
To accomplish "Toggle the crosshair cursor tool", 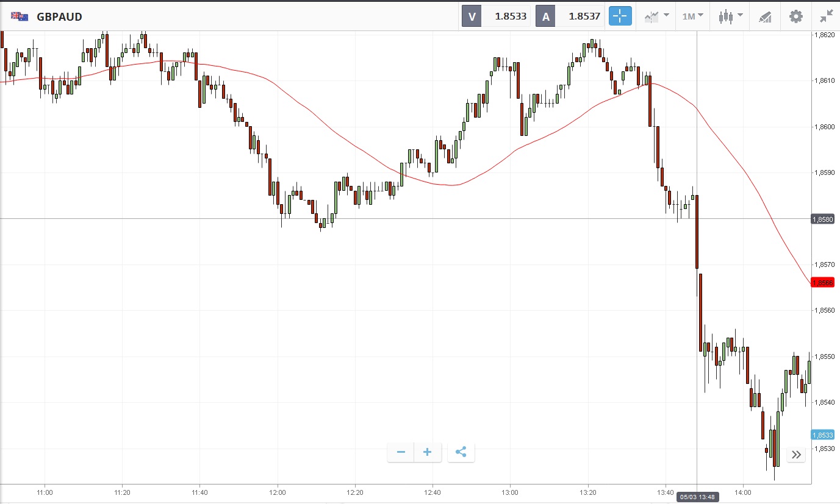I will click(620, 16).
